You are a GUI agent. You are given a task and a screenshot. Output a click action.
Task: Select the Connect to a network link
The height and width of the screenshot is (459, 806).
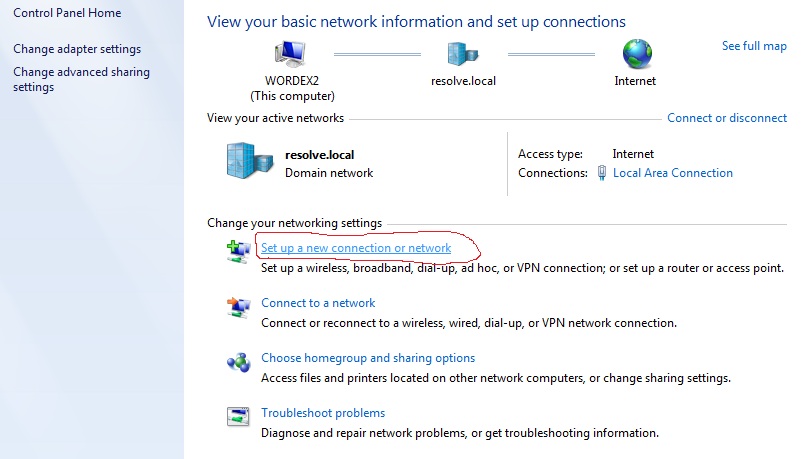point(318,303)
